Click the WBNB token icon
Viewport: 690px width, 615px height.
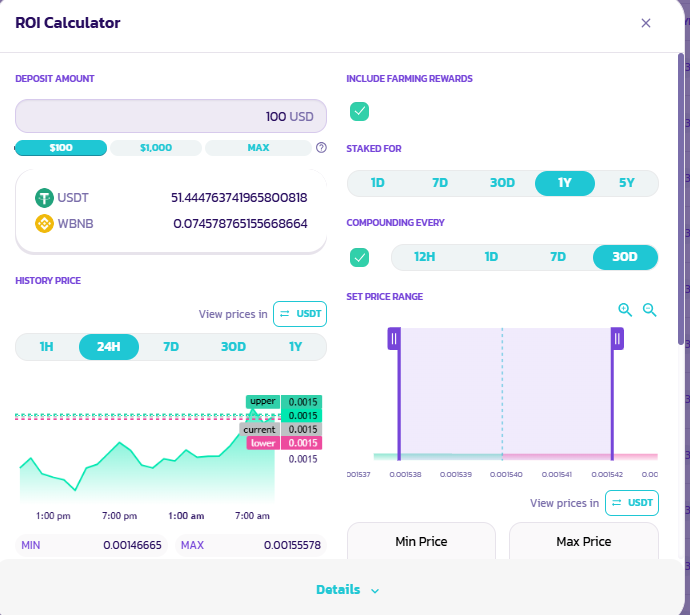44,223
